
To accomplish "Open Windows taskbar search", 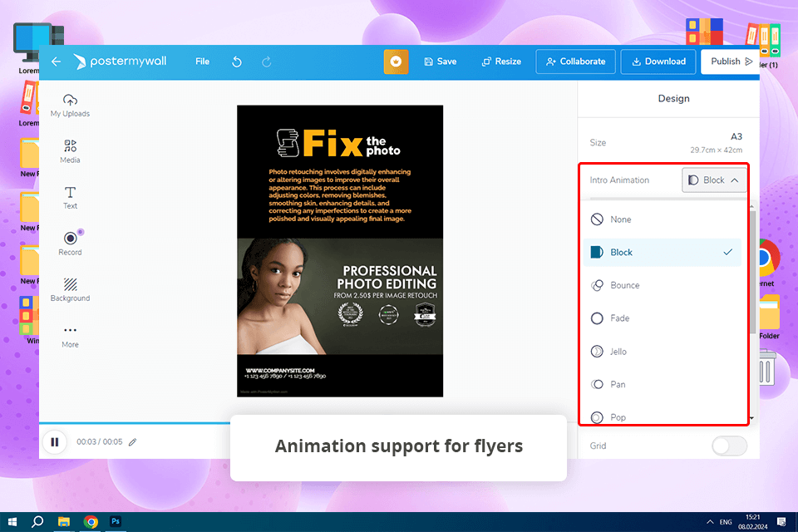I will [x=37, y=522].
